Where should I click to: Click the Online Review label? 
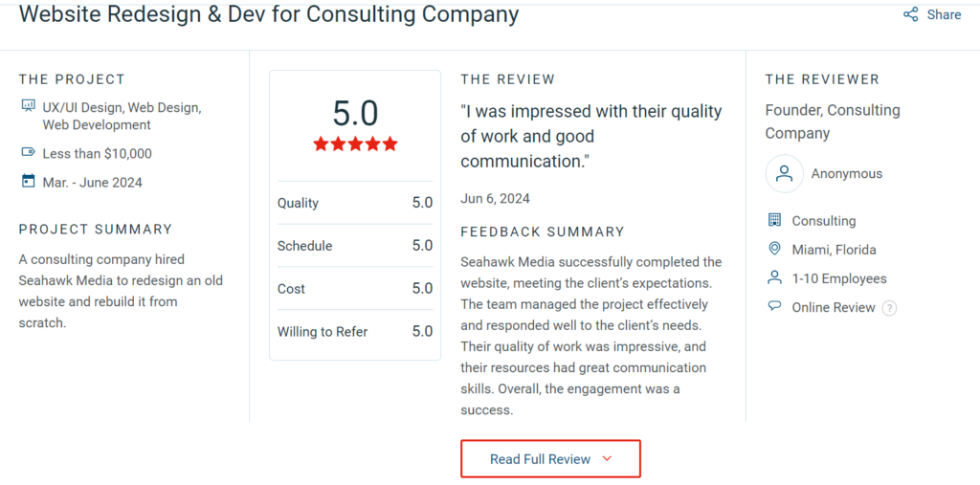coord(833,307)
